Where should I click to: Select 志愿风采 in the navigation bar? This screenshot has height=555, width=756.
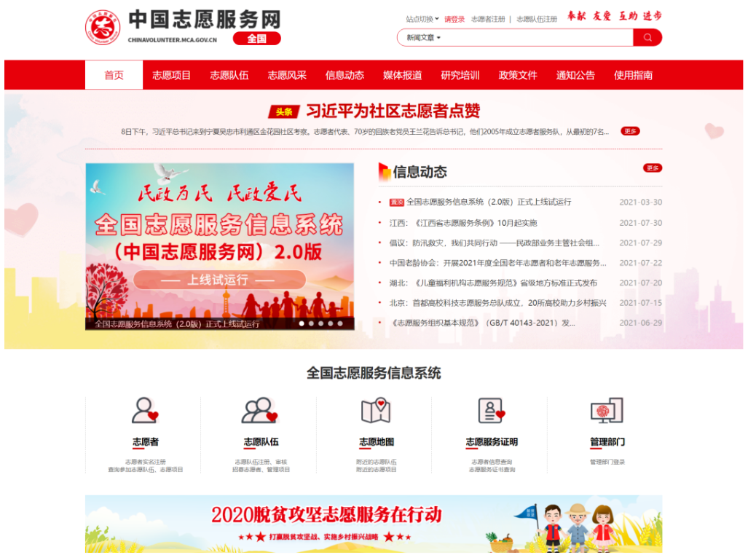(287, 75)
